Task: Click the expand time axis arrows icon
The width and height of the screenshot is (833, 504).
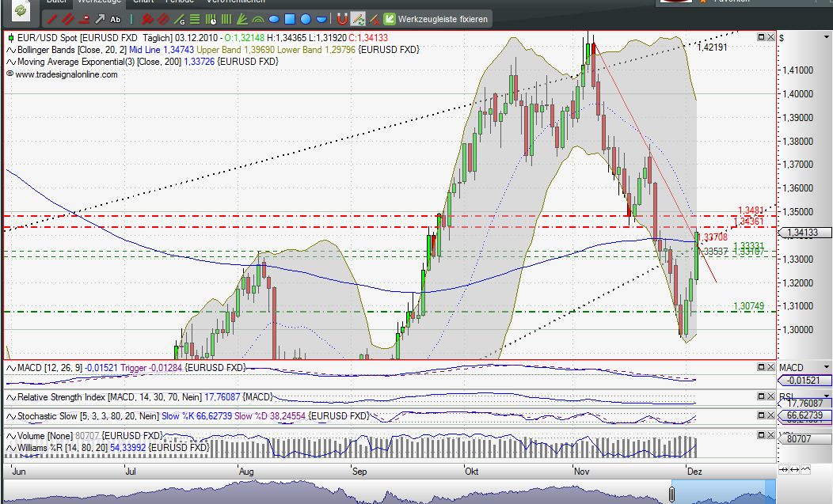Action: pos(794,469)
